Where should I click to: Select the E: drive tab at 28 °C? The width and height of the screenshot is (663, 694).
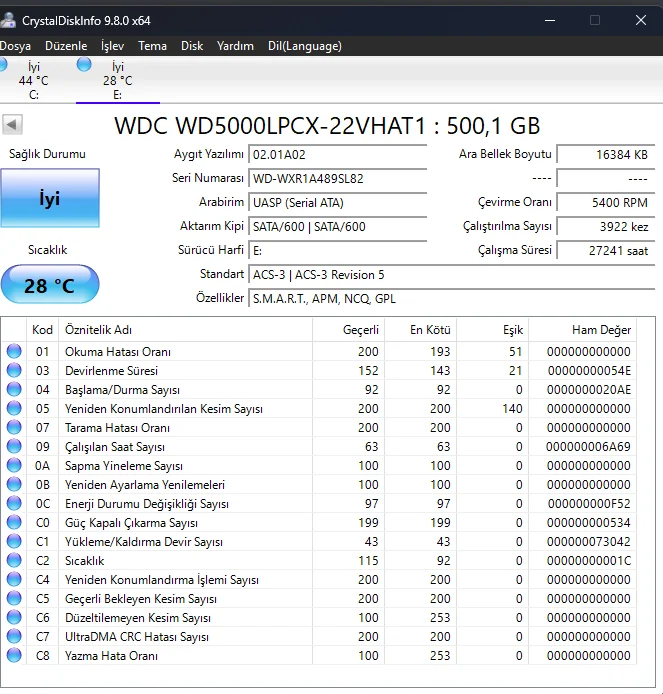click(117, 81)
